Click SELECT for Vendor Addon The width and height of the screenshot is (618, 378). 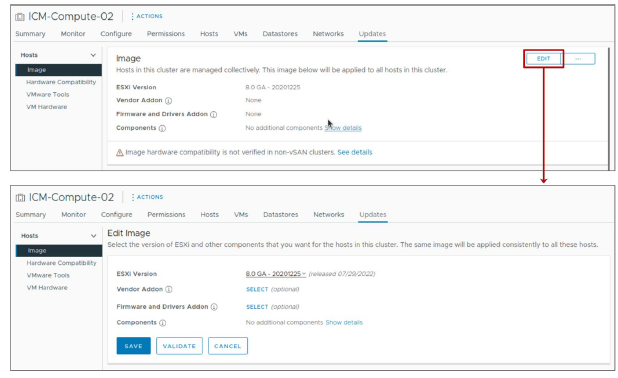click(257, 290)
